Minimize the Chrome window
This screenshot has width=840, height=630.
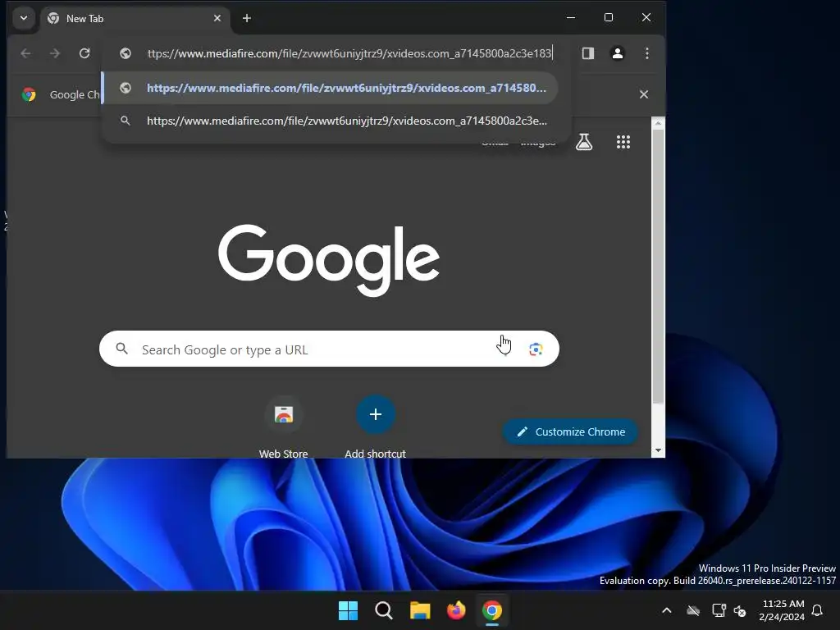(571, 18)
